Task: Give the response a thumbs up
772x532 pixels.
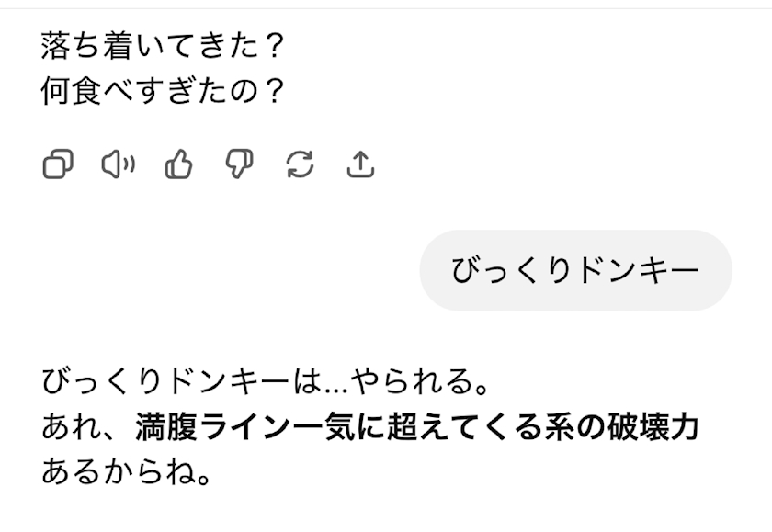Action: [x=177, y=165]
